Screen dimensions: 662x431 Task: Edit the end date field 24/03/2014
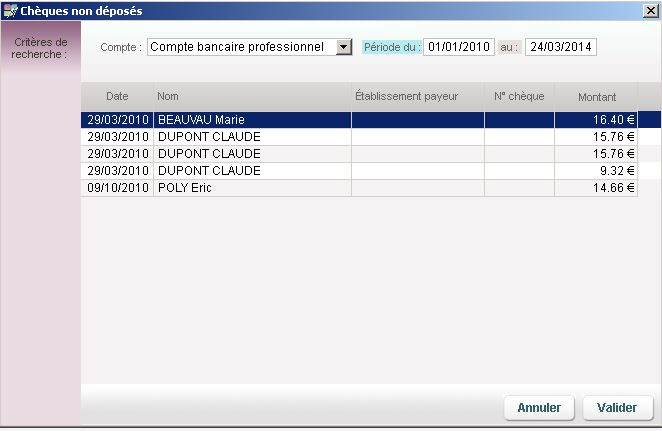tap(560, 47)
